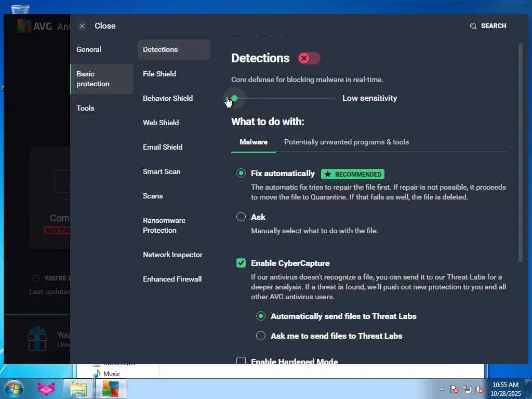Click the Action Center flag tray icon
Image resolution: width=532 pixels, height=399 pixels.
[455, 389]
